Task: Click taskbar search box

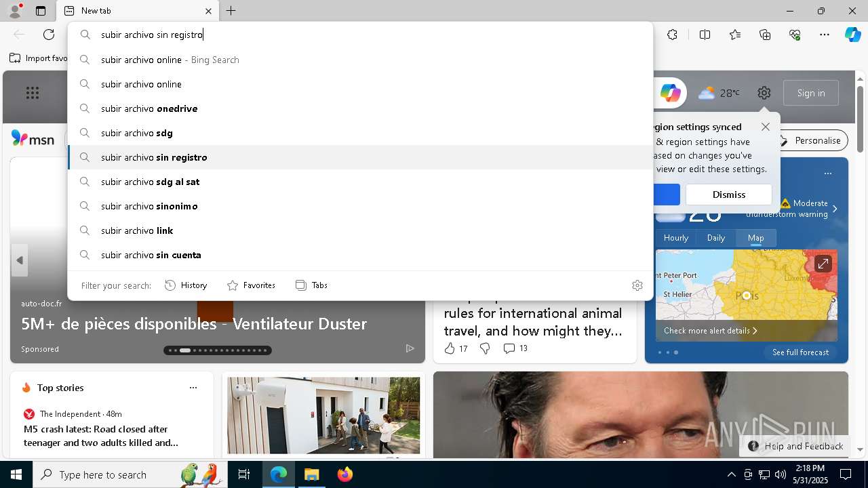Action: pyautogui.click(x=131, y=474)
